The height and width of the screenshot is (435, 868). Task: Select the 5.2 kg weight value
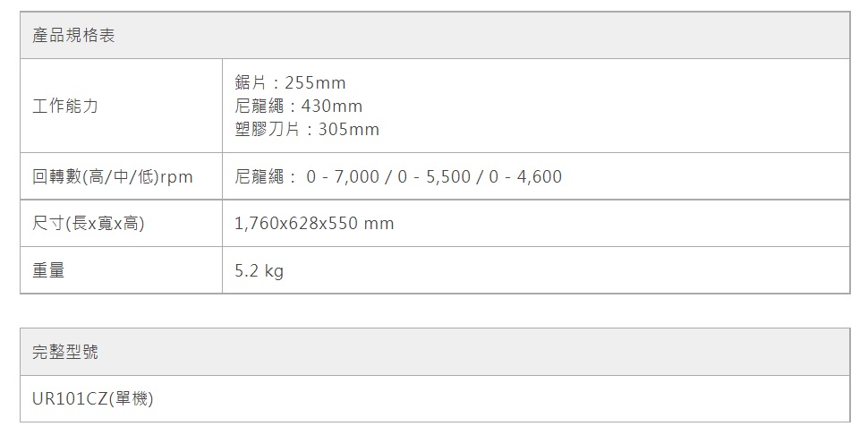(260, 270)
